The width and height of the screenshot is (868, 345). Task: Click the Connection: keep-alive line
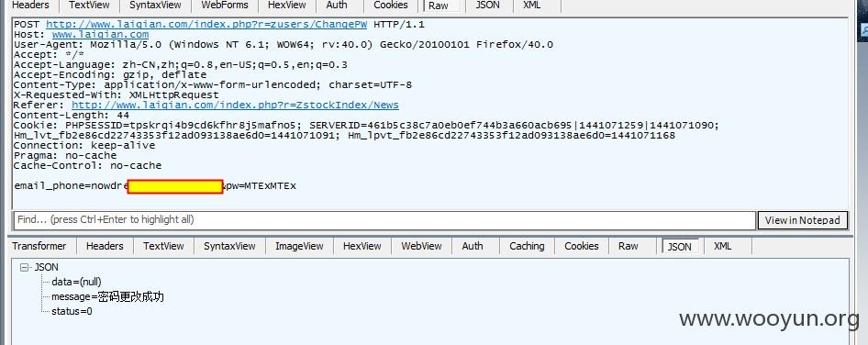coord(84,145)
